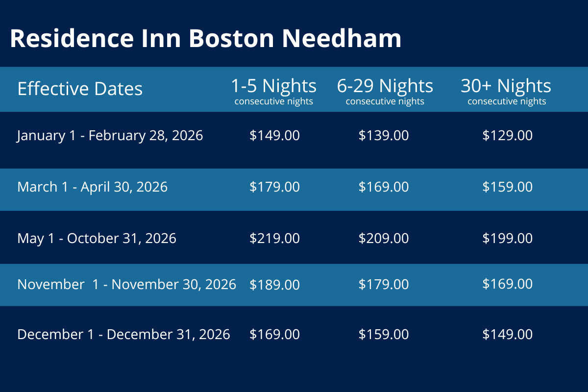Click the $129.00 rate in the first row
Screen dimensions: 588x392
(x=507, y=136)
